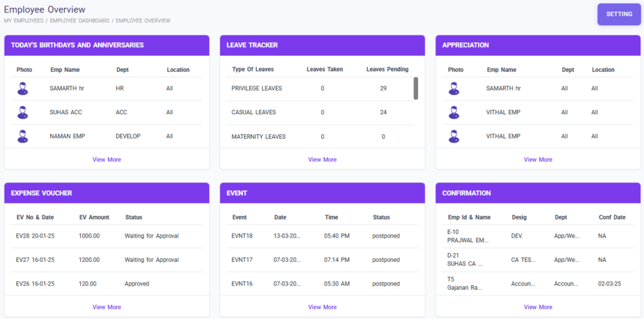Click View More in Leave Tracker
This screenshot has width=644, height=319.
click(x=322, y=159)
